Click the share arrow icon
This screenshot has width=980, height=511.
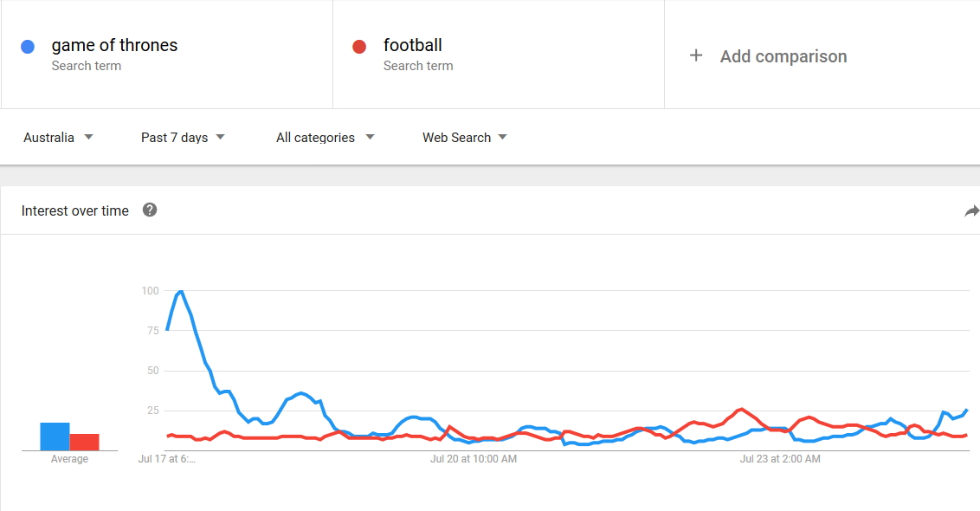[972, 211]
